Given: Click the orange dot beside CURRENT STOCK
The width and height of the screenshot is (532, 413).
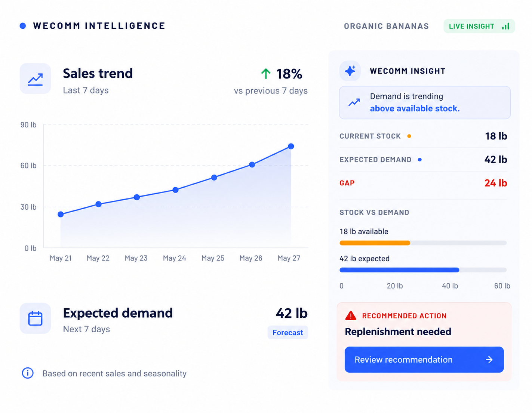Looking at the screenshot, I should tap(409, 136).
